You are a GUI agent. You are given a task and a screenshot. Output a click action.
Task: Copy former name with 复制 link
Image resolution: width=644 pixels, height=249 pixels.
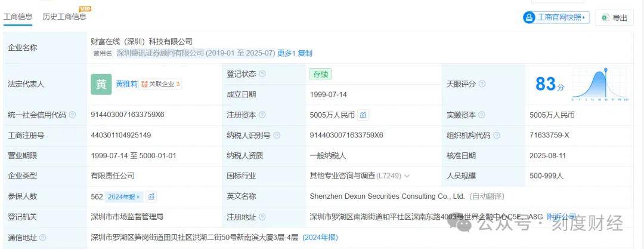point(305,53)
